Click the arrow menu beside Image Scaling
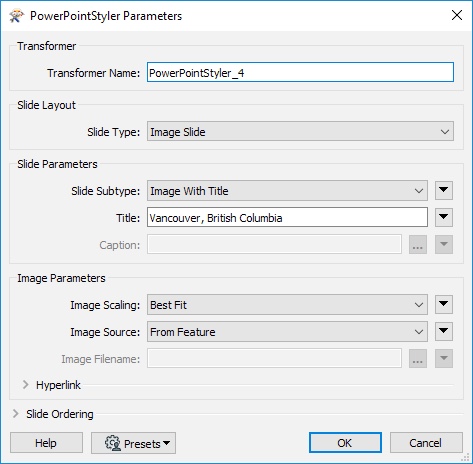Image resolution: width=473 pixels, height=464 pixels. pos(444,304)
